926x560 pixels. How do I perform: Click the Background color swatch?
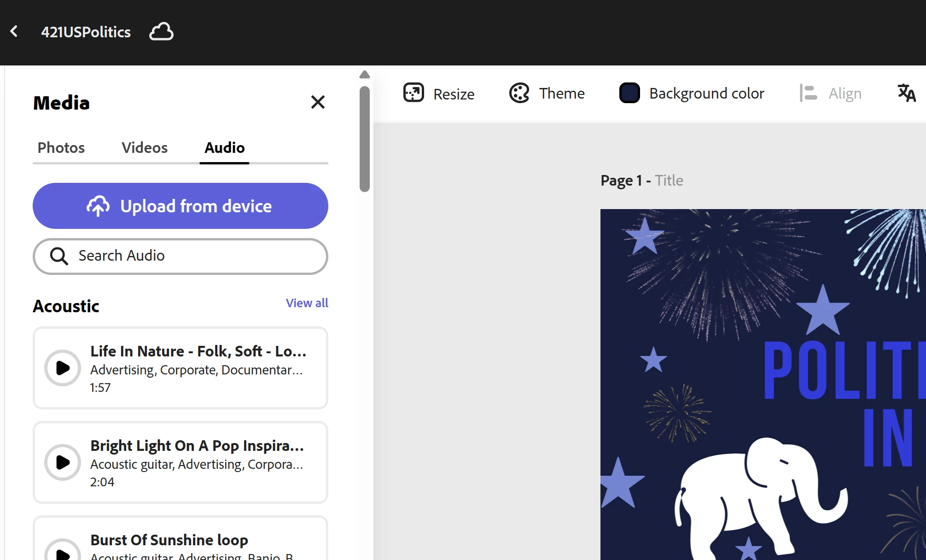(x=629, y=93)
